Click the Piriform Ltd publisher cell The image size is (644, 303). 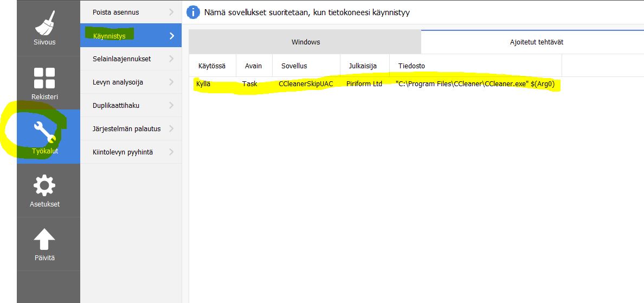(364, 84)
